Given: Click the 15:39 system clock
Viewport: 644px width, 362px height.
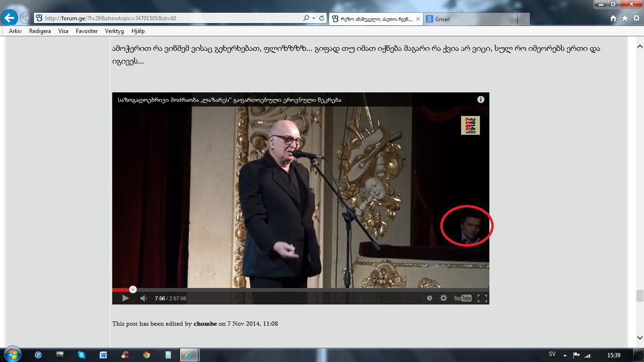Looking at the screenshot, I should point(613,355).
